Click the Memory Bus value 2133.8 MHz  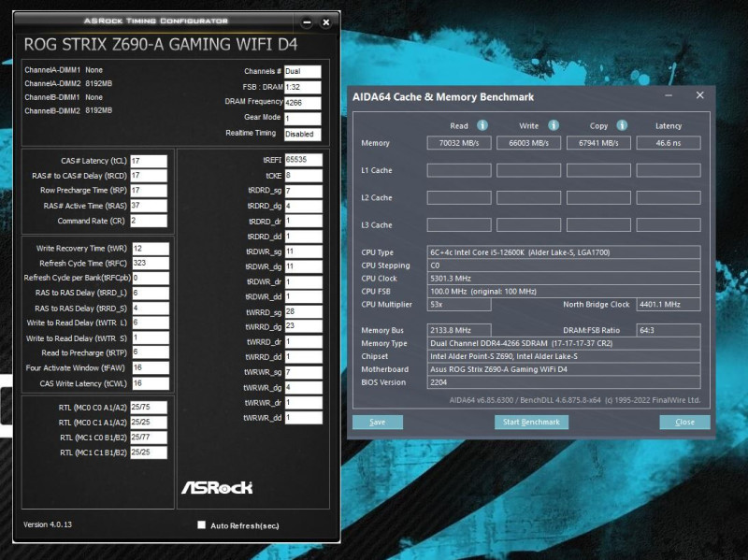(x=459, y=330)
